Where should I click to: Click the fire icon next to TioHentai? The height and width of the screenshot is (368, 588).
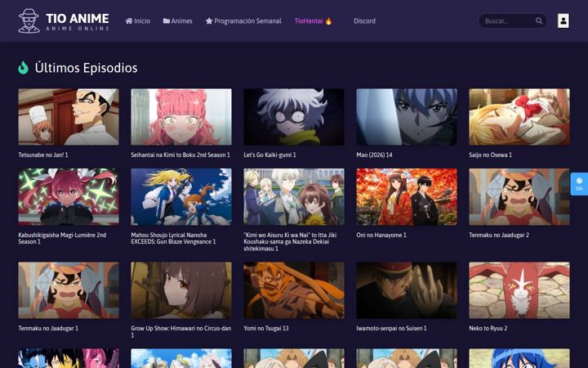(x=328, y=21)
